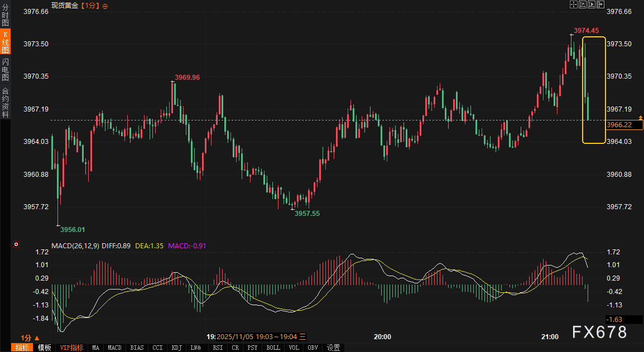Viewport: 644px width, 352px height.
Task: Switch to the 分时图 view
Action: point(5,16)
